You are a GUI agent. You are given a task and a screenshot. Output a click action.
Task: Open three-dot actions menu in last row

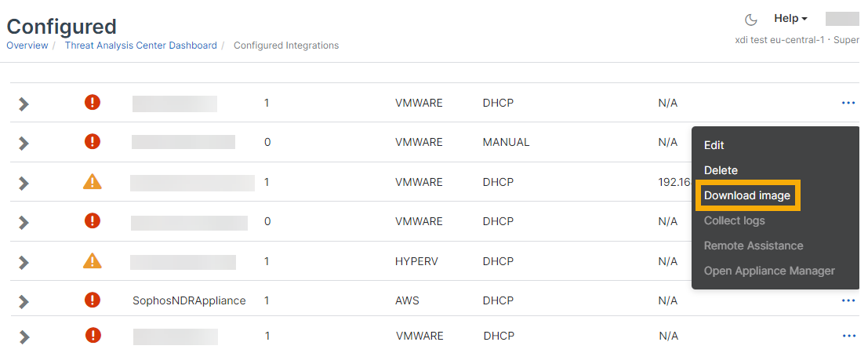[848, 336]
